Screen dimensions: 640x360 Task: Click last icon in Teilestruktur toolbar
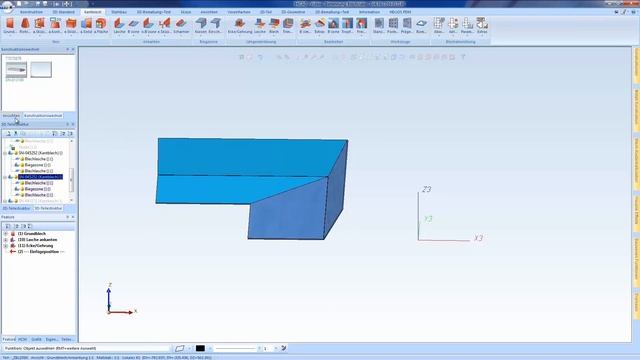pos(70,133)
